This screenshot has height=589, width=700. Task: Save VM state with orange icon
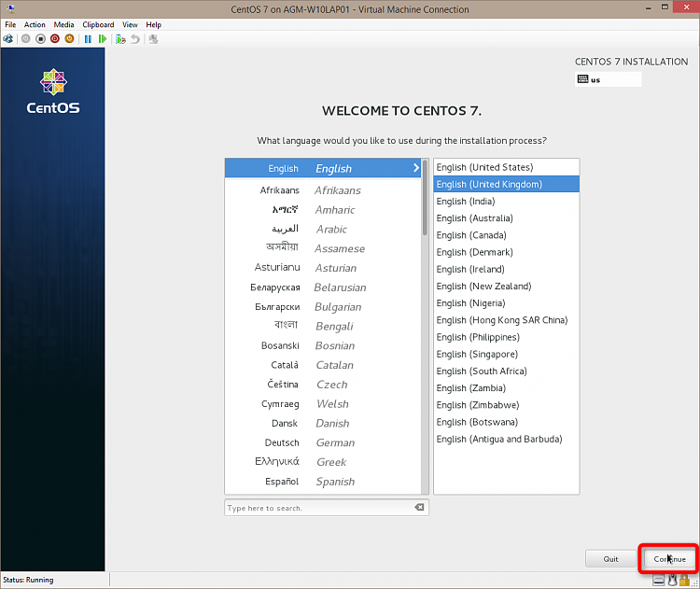coord(69,39)
